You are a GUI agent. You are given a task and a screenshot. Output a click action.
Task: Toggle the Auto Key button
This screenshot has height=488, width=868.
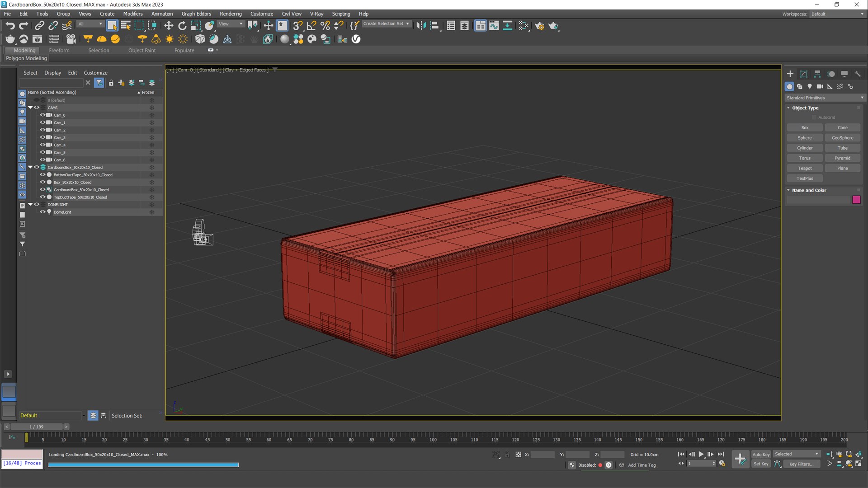761,455
